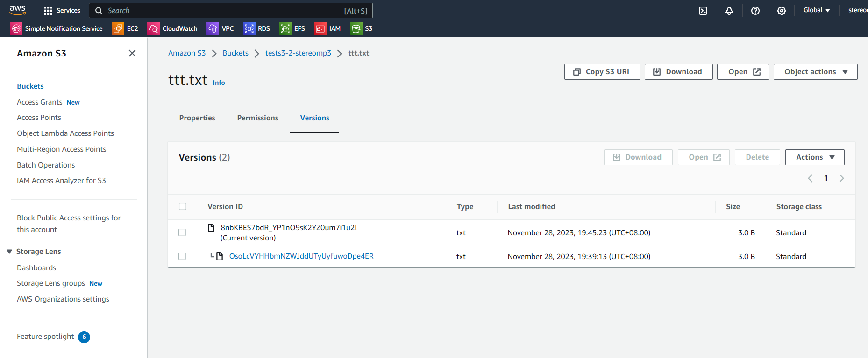
Task: Switch to the Permissions tab
Action: tap(258, 118)
